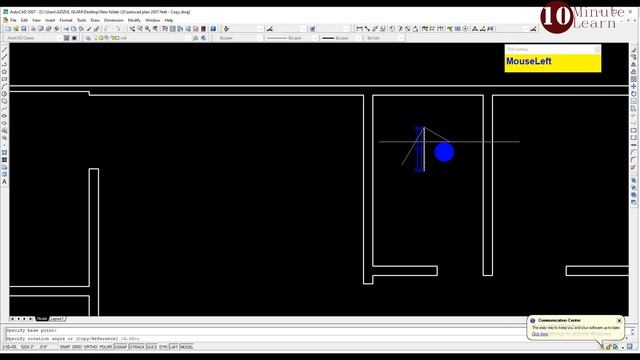The height and width of the screenshot is (360, 640).
Task: Toggle LWT lineweight display in the status bar
Action: (173, 347)
